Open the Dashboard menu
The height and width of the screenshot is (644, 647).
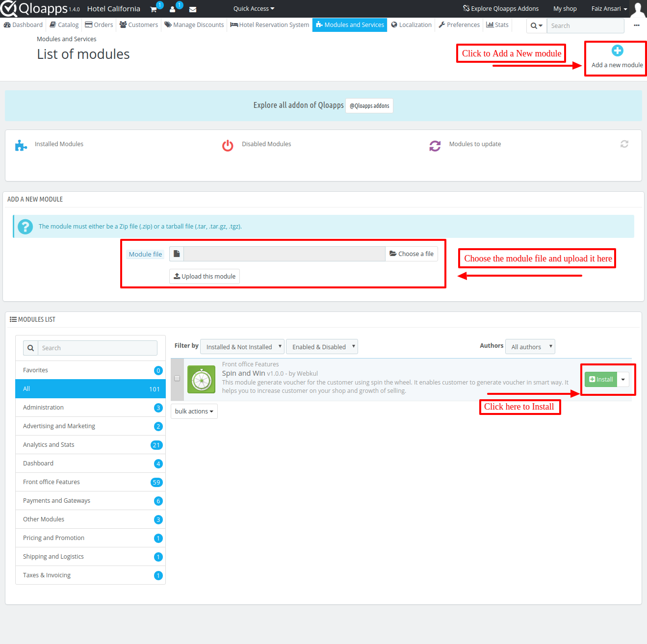(23, 25)
